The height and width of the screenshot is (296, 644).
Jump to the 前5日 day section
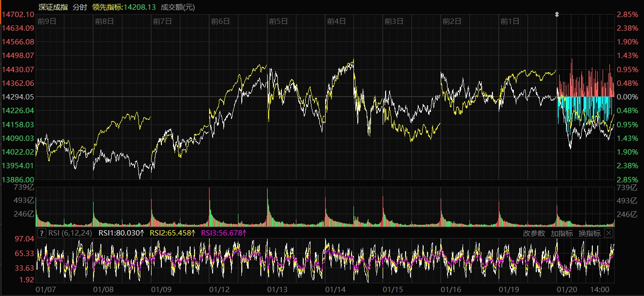pyautogui.click(x=278, y=21)
